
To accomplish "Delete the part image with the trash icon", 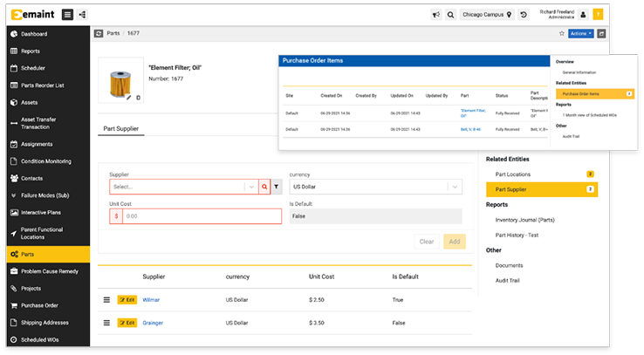I will (x=137, y=98).
